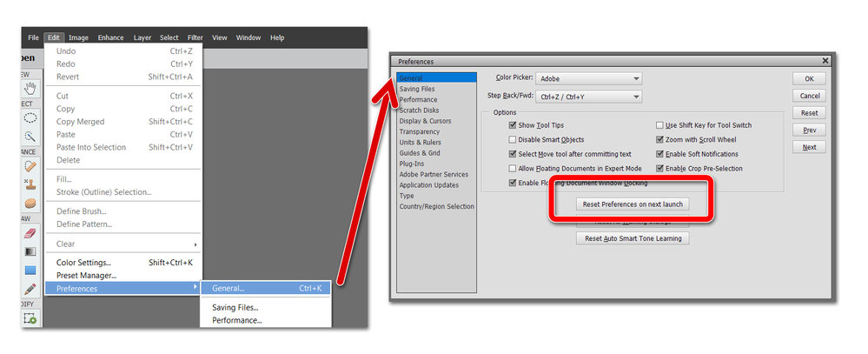Open the Image menu
868x354 pixels.
tap(78, 37)
